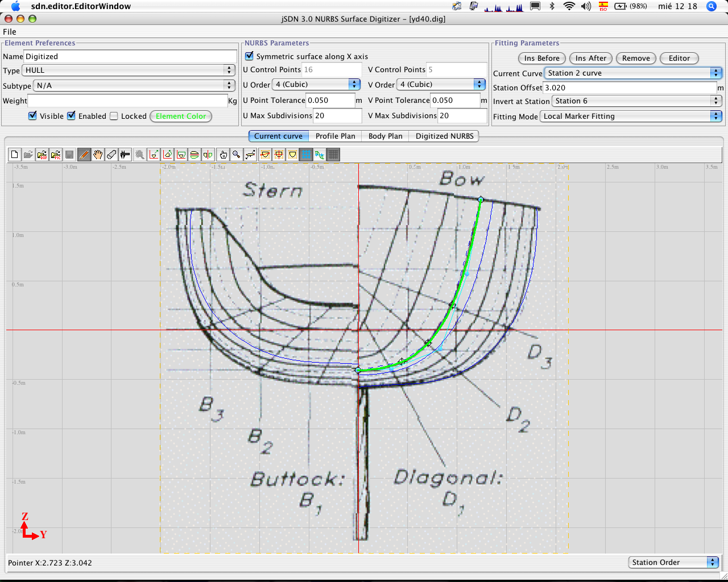Select the Caliper measuring tool
The height and width of the screenshot is (582, 728).
[x=125, y=155]
